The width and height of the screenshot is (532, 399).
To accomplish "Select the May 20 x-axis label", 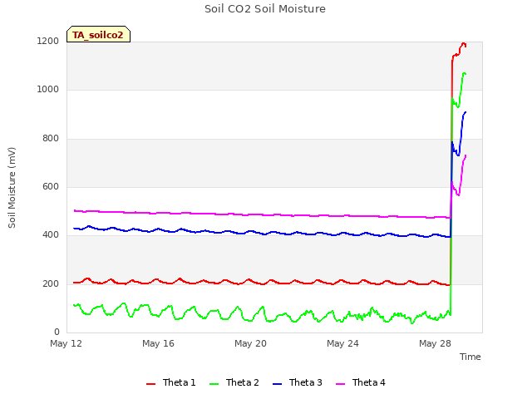I will coord(250,343).
